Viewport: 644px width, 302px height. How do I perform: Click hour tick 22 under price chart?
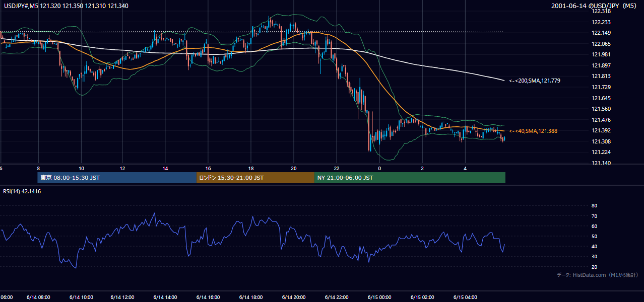[337, 168]
